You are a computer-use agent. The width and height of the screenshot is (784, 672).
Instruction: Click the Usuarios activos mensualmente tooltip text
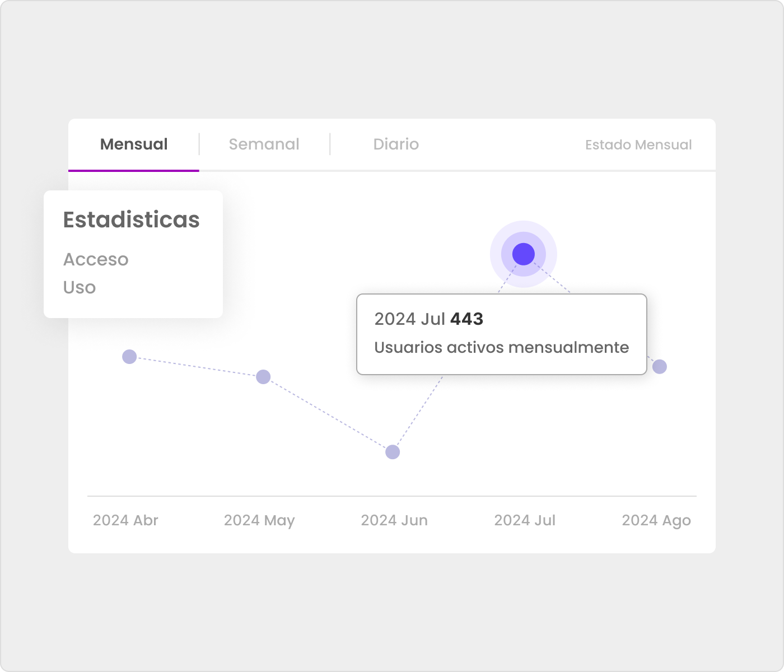pos(501,347)
